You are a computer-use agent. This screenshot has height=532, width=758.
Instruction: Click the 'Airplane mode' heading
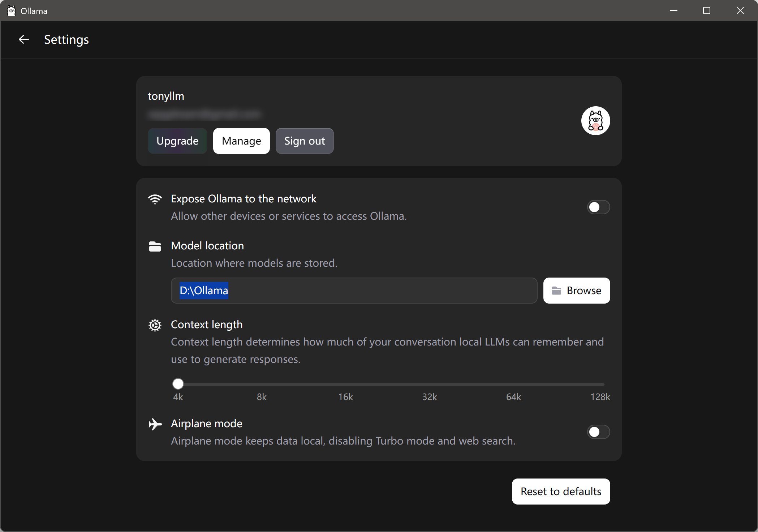tap(207, 424)
